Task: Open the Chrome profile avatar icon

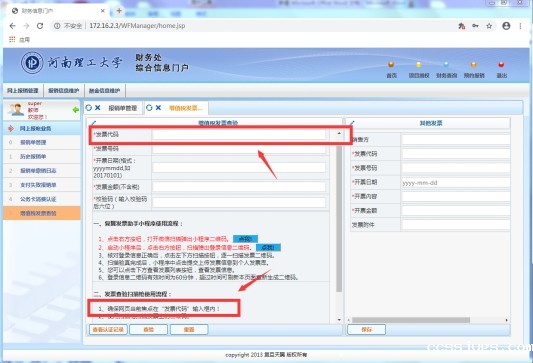Action: tap(506, 26)
